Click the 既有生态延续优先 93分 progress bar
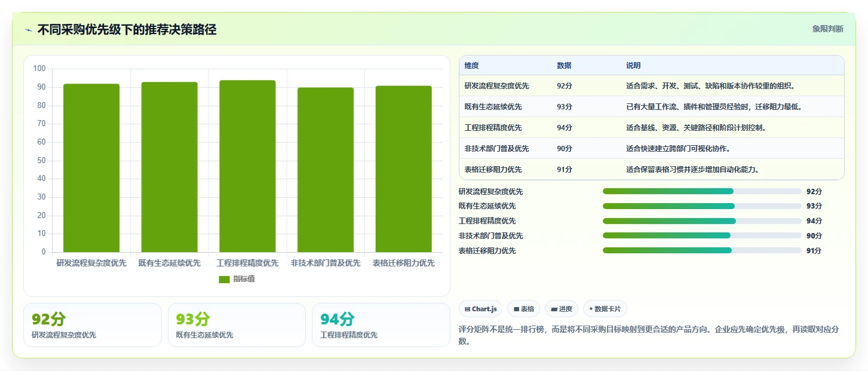This screenshot has width=868, height=371. [x=702, y=206]
